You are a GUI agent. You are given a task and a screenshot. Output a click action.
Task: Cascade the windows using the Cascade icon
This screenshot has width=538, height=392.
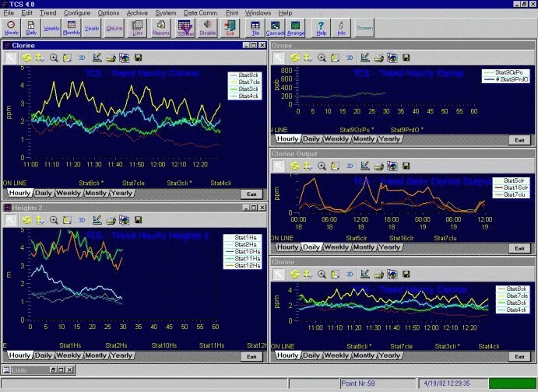tap(275, 28)
